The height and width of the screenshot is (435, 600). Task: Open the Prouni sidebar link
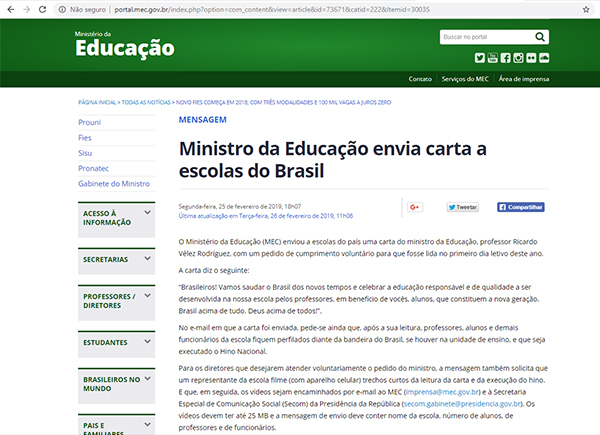pyautogui.click(x=90, y=121)
